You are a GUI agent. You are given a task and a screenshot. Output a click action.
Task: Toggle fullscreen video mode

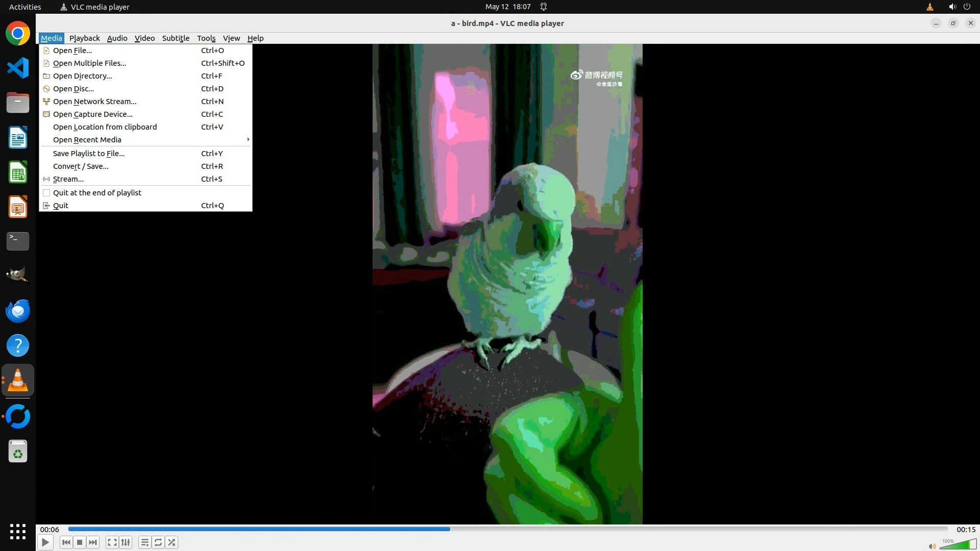[x=112, y=542]
